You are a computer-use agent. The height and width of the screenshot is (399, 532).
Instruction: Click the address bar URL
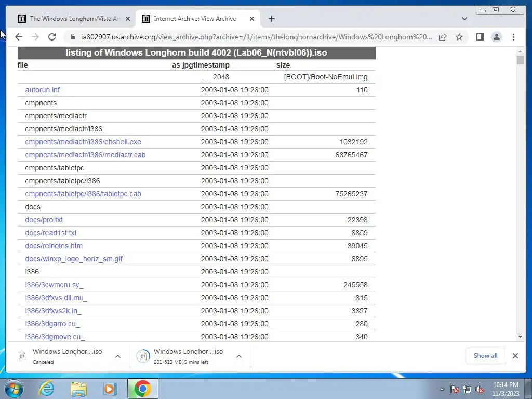256,37
